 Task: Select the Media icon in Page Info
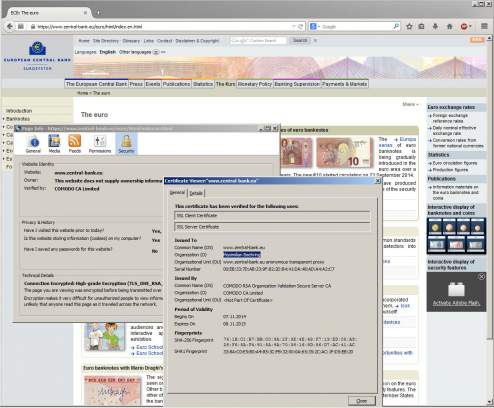pyautogui.click(x=54, y=144)
